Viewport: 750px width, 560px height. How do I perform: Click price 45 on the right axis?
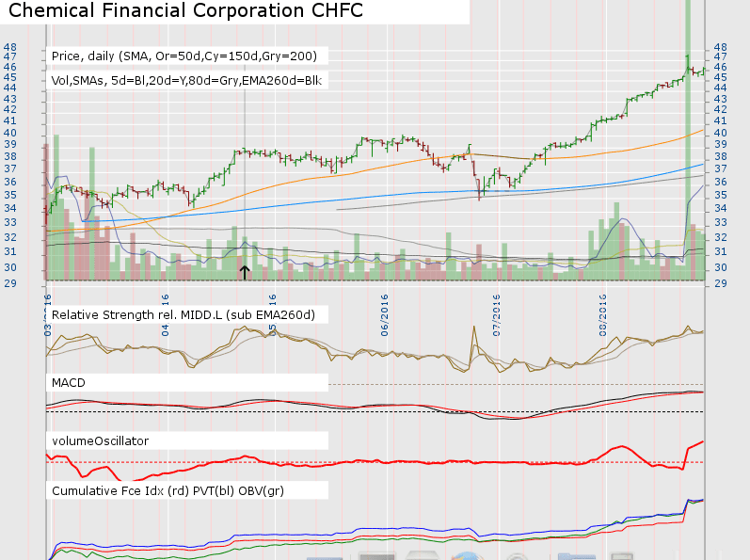720,77
